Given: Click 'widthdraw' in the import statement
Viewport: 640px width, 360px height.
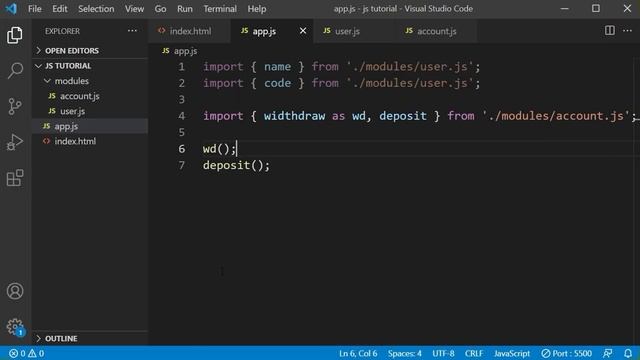Looking at the screenshot, I should pos(294,116).
